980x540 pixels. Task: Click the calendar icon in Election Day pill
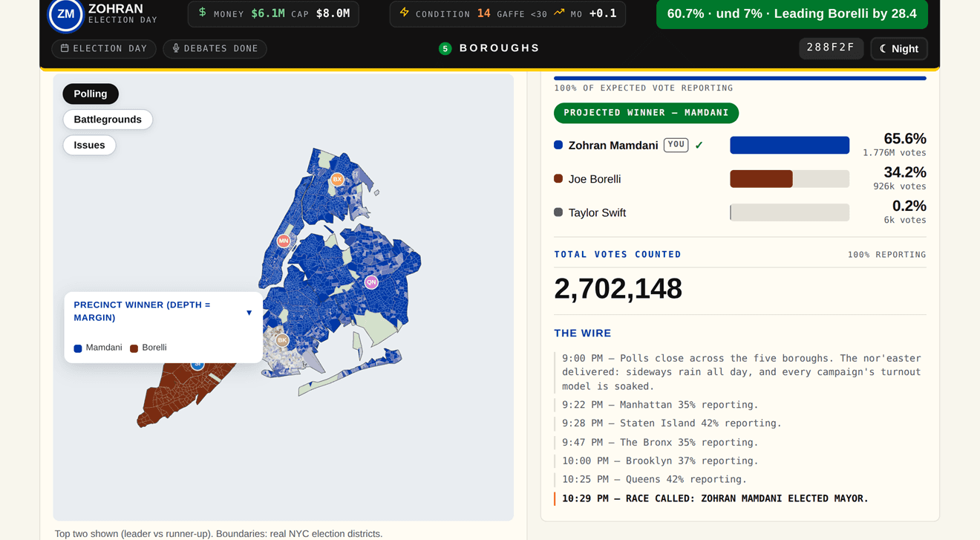pyautogui.click(x=65, y=48)
